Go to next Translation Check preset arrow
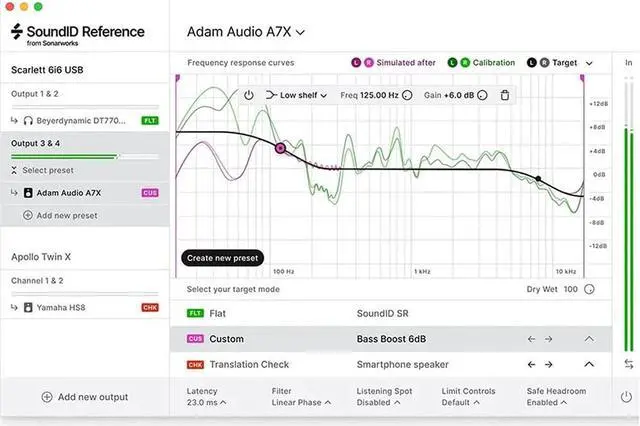The width and height of the screenshot is (640, 426). pos(549,365)
